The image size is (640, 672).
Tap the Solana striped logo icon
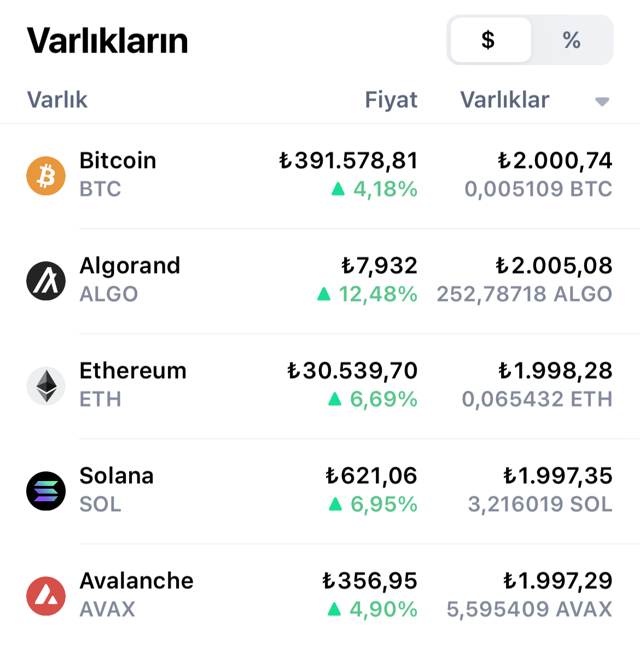(x=46, y=491)
